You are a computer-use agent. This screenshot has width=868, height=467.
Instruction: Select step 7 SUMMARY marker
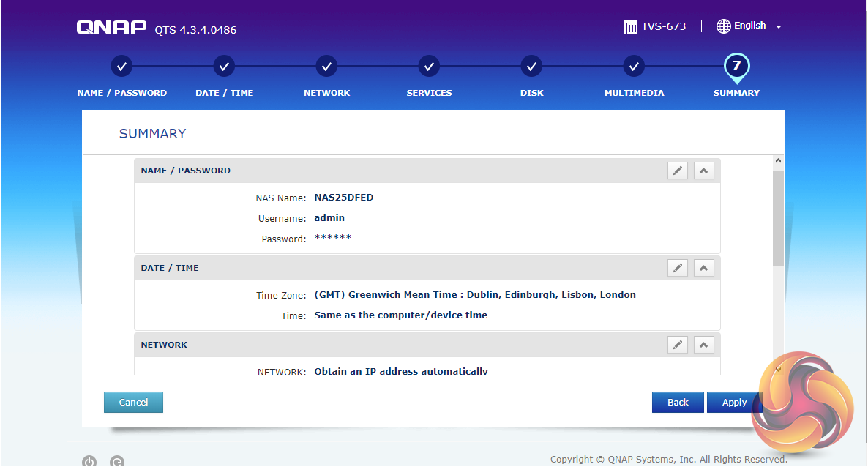[736, 67]
